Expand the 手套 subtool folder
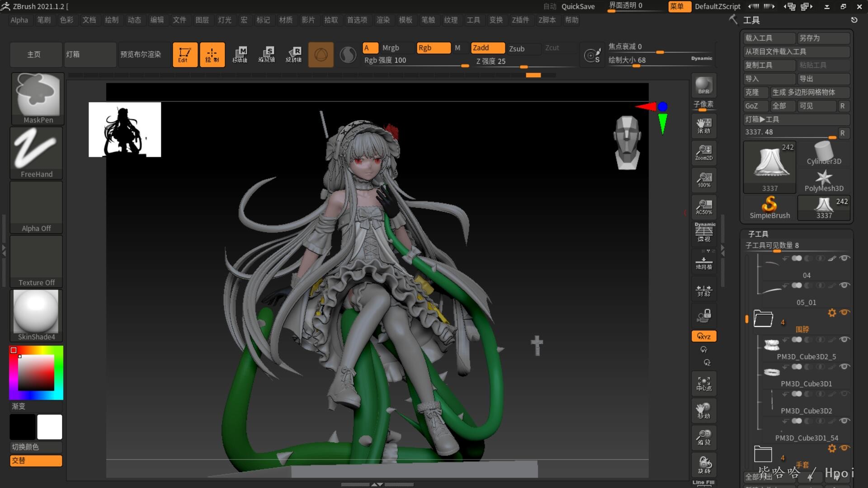This screenshot has width=868, height=488. (763, 454)
